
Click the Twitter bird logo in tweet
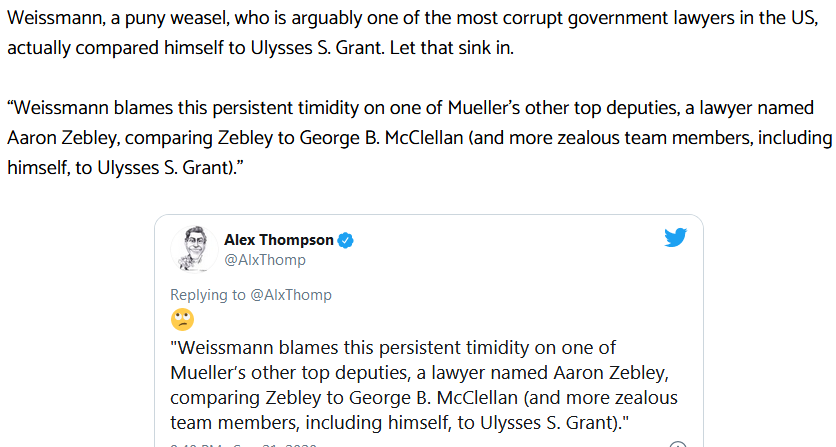point(675,238)
